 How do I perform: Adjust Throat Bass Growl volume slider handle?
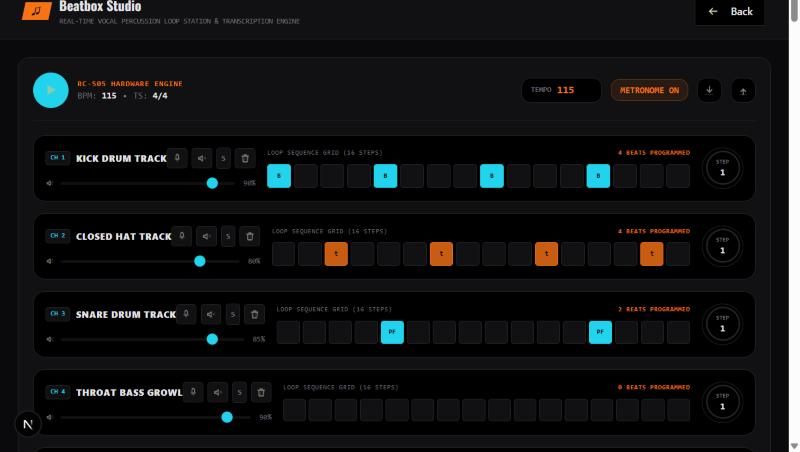tap(227, 417)
